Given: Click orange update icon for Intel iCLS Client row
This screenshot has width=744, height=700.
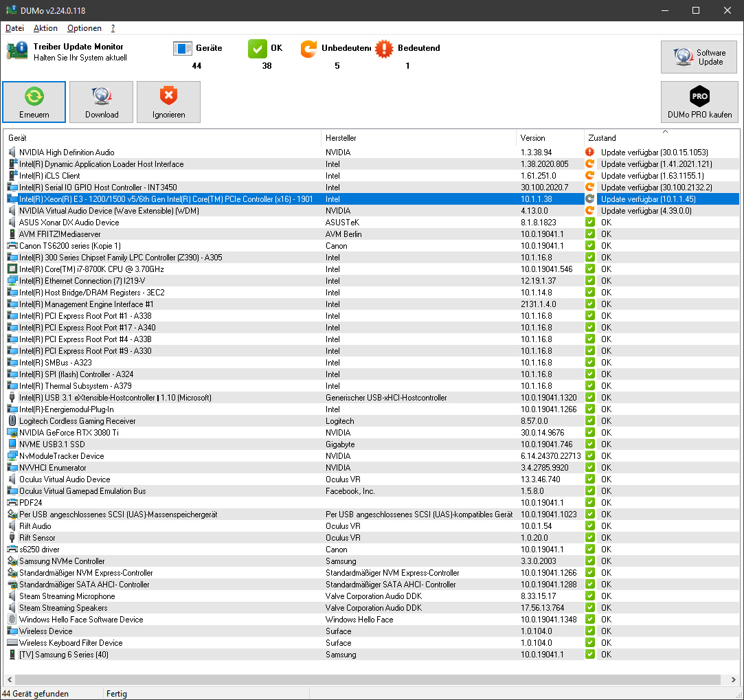Looking at the screenshot, I should click(x=590, y=176).
